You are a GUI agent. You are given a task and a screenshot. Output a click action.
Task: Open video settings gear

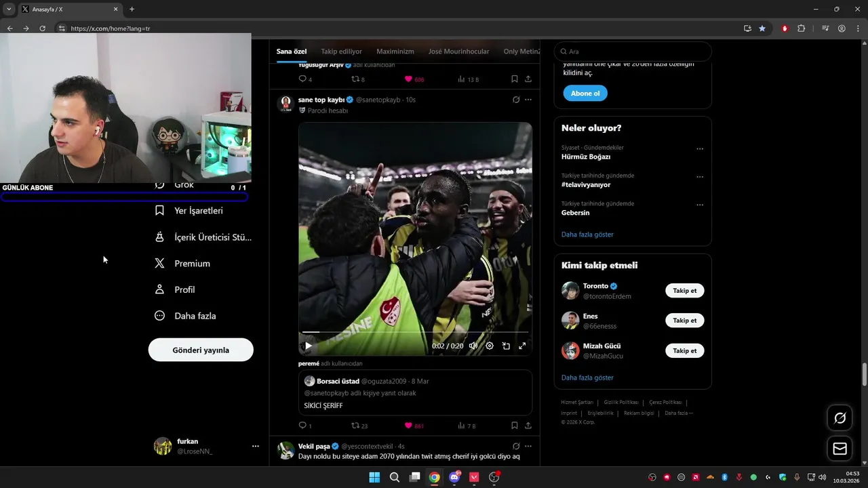pyautogui.click(x=490, y=346)
